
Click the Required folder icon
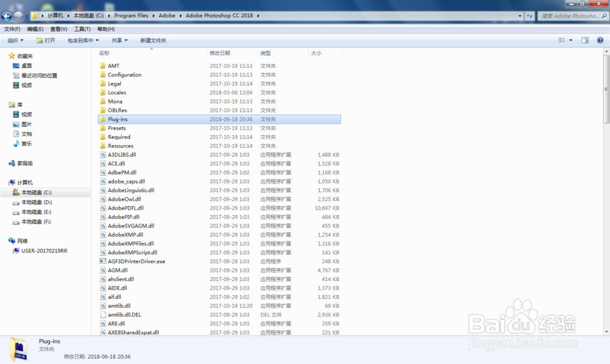102,137
